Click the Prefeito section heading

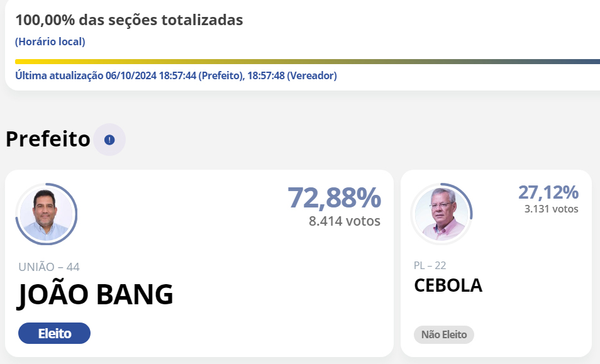point(48,140)
